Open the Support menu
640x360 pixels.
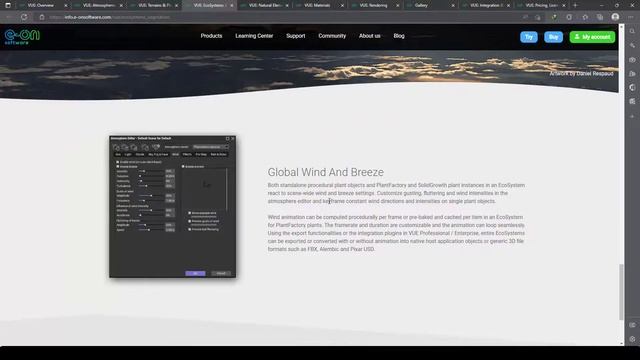tap(296, 36)
